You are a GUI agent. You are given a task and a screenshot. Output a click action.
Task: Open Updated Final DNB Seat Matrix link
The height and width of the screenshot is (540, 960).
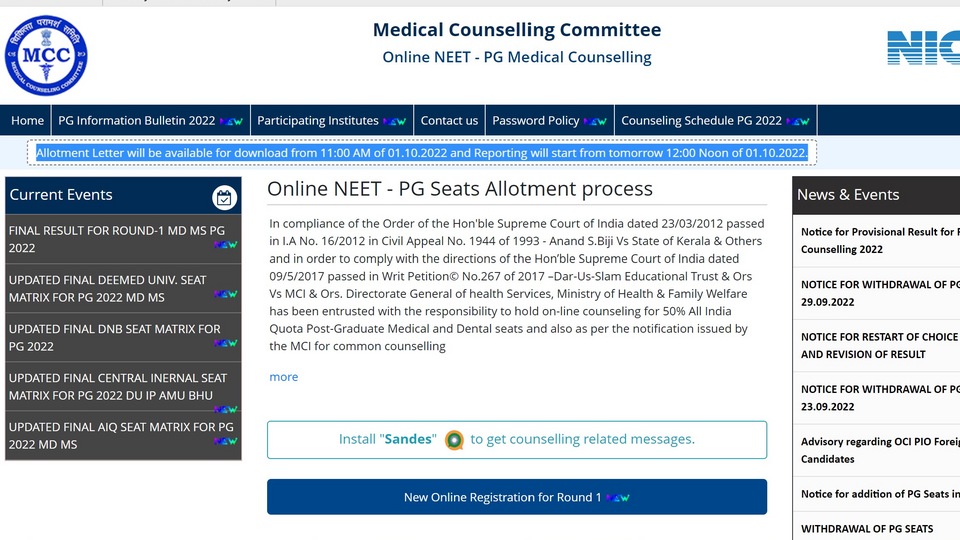pyautogui.click(x=123, y=337)
